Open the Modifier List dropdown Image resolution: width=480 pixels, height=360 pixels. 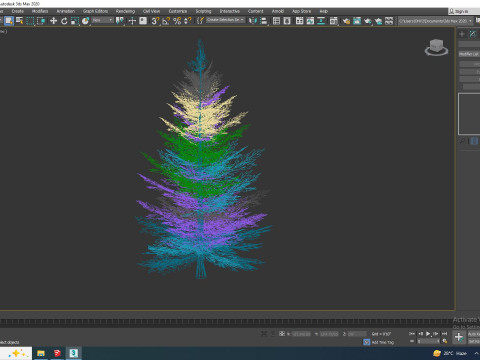pyautogui.click(x=469, y=54)
